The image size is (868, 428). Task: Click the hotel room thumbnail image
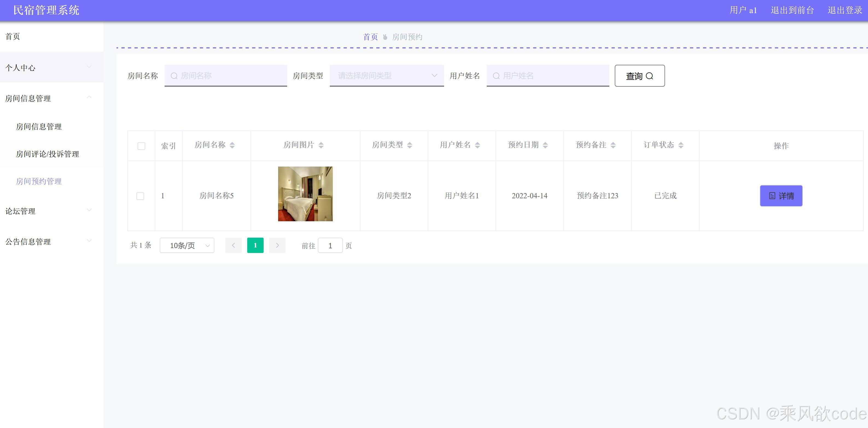[305, 194]
